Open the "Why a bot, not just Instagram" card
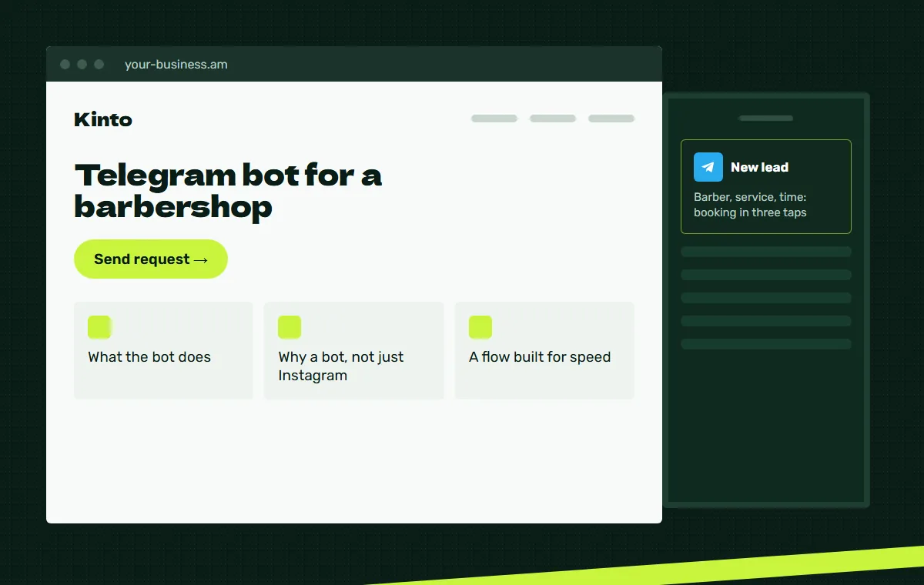This screenshot has width=924, height=585. (x=354, y=350)
